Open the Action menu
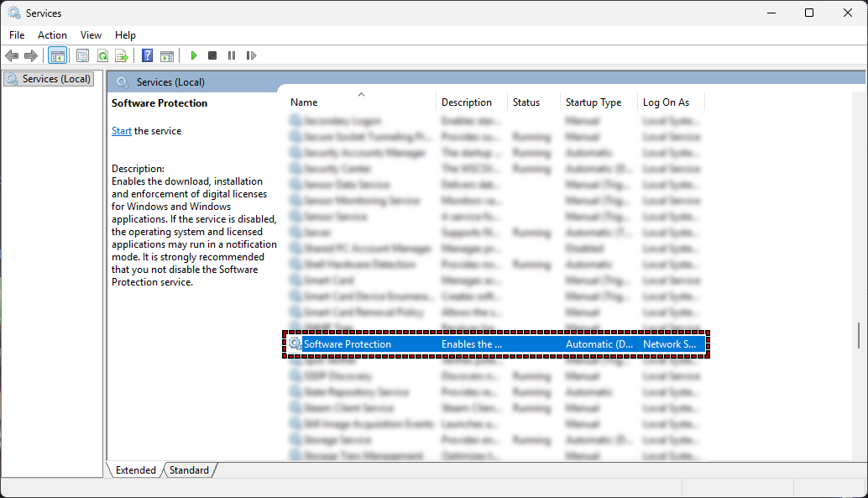 coord(52,35)
